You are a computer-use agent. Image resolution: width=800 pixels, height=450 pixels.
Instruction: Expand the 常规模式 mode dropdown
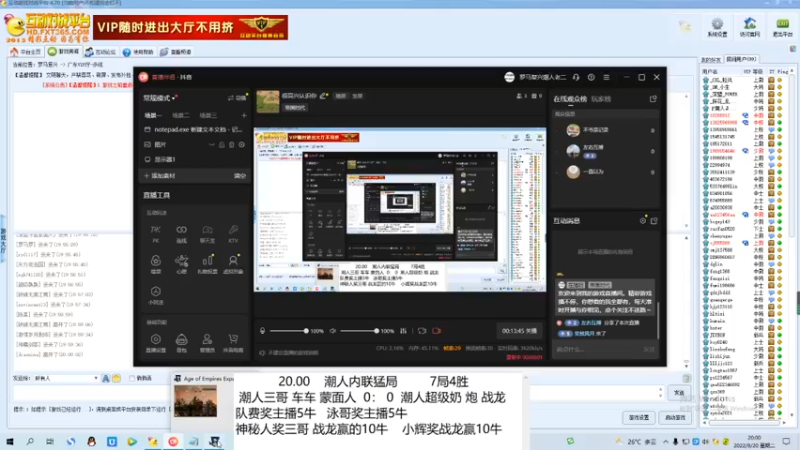160,98
